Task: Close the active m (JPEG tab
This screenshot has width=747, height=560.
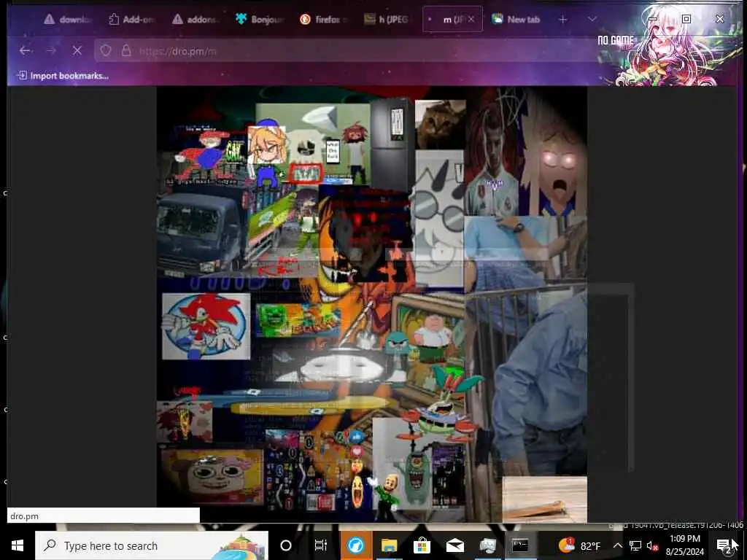Action: 471,19
